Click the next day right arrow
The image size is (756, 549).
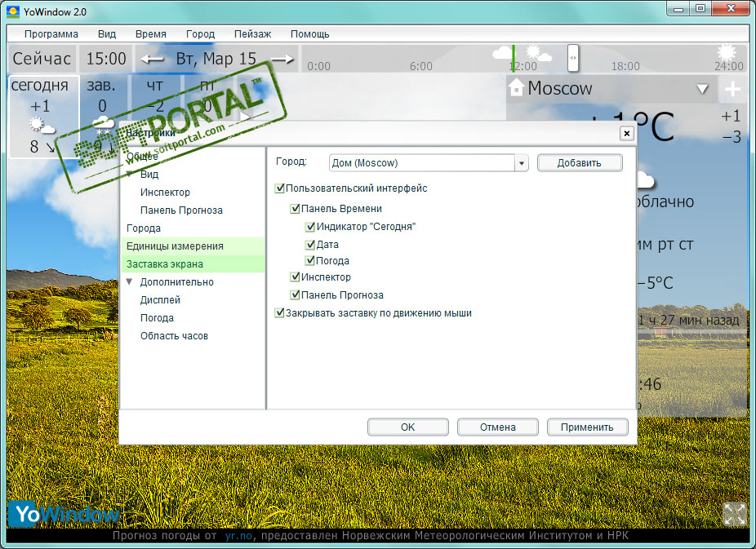pyautogui.click(x=282, y=60)
